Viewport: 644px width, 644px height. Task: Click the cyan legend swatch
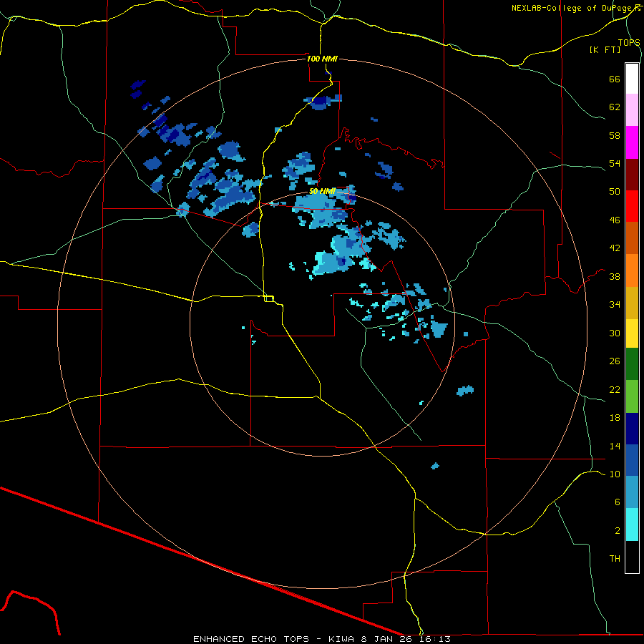[632, 525]
